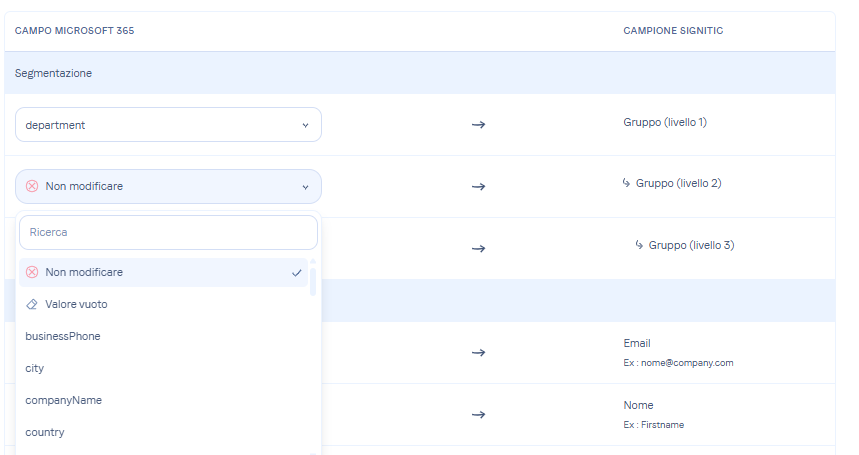
Task: Click the dropdown list scrollbar
Action: tap(313, 282)
